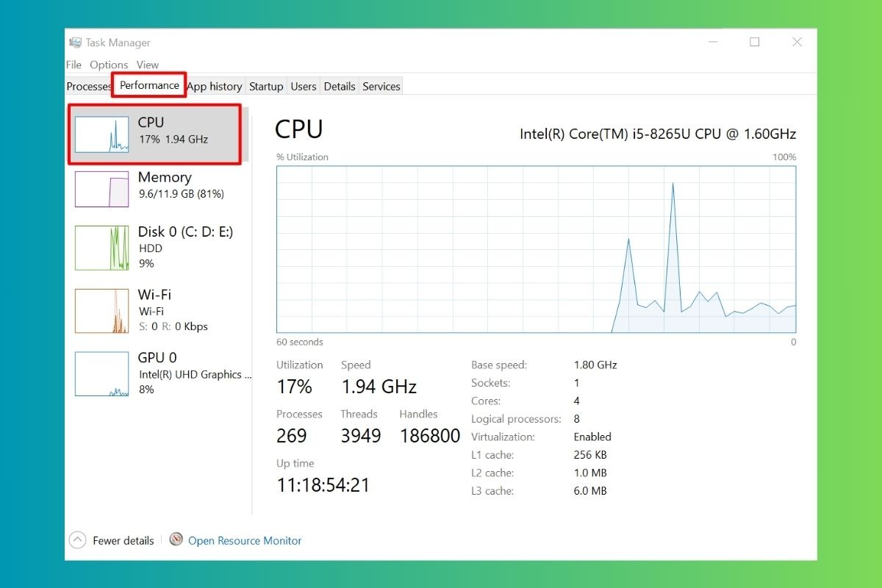Click the up time value 11:18:54:21
882x588 pixels.
coord(323,485)
